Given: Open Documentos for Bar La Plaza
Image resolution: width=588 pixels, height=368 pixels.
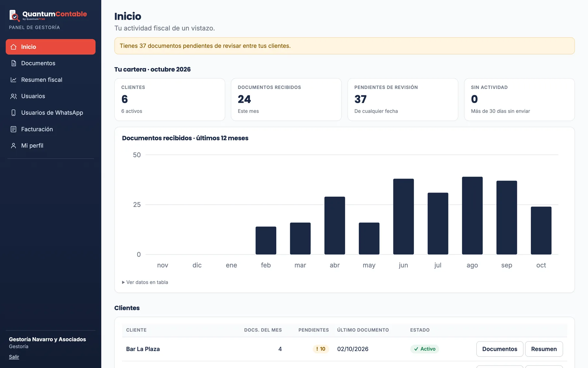Looking at the screenshot, I should [500, 349].
